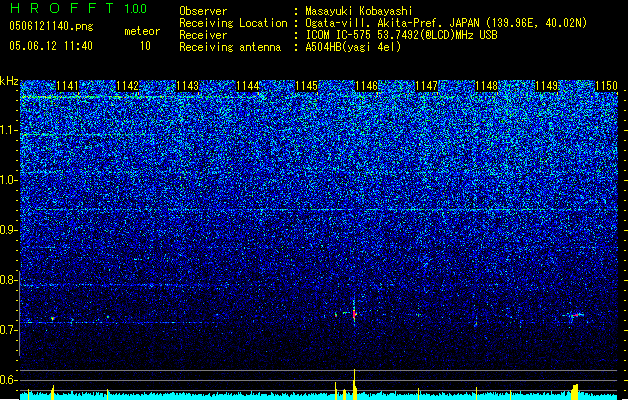This screenshot has width=629, height=400.
Task: Select antenna value A504HB(yagi 4el)
Action: pos(353,47)
